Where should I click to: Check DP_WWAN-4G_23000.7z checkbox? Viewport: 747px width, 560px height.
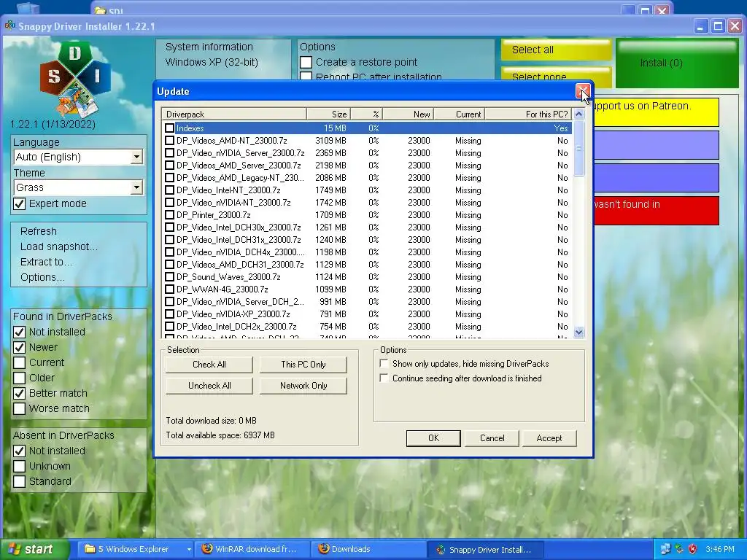[169, 289]
